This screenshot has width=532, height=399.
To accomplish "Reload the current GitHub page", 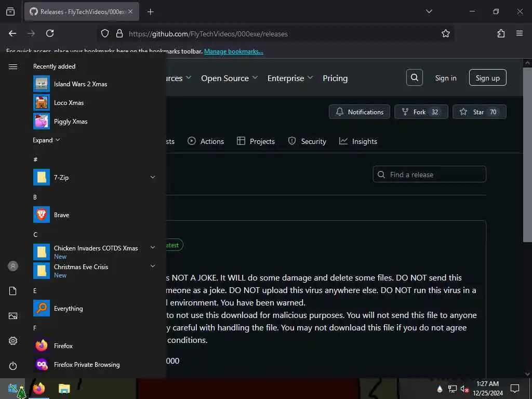I will pyautogui.click(x=50, y=33).
